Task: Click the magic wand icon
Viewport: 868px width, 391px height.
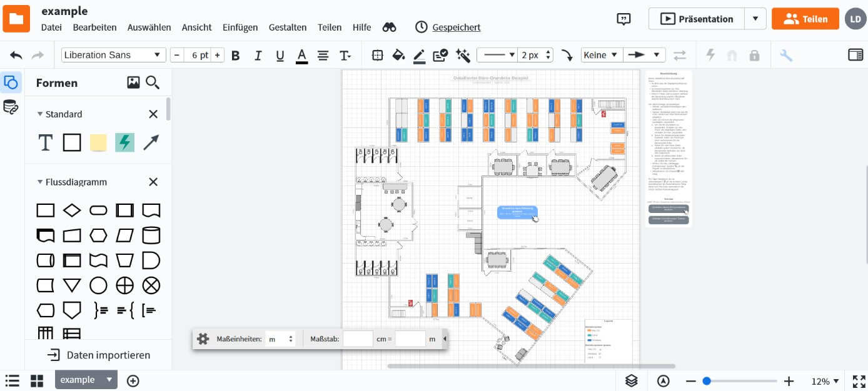Action: tap(463, 56)
